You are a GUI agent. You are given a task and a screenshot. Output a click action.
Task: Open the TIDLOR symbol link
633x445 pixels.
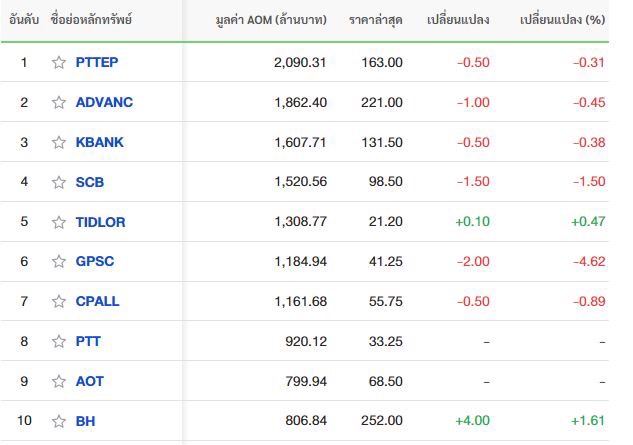[x=101, y=222]
